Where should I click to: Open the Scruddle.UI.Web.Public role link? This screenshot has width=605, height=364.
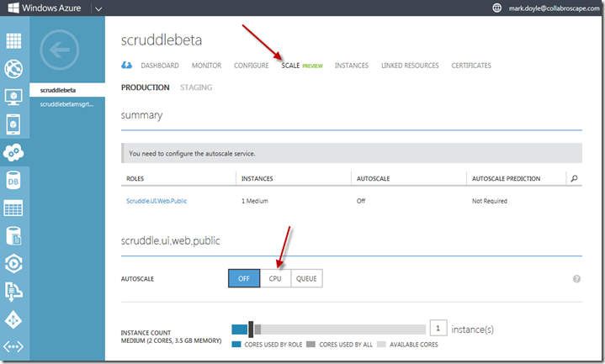tap(157, 201)
